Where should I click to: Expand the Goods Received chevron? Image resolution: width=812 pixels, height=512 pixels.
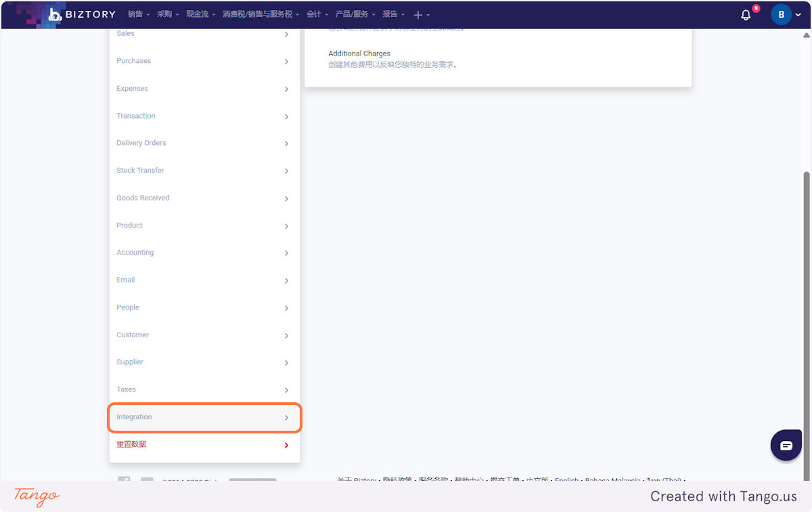click(286, 198)
